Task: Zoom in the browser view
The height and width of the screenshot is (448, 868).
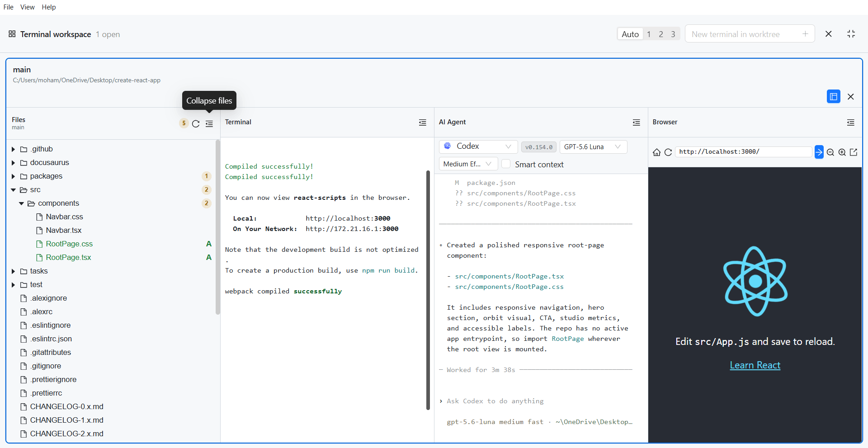Action: [x=842, y=152]
